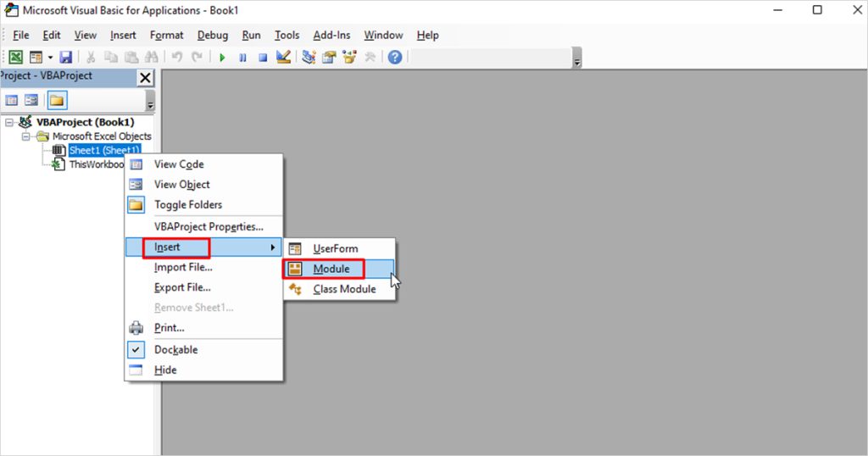
Task: Click the Insert UserForm toolbar icon
Action: 36,57
